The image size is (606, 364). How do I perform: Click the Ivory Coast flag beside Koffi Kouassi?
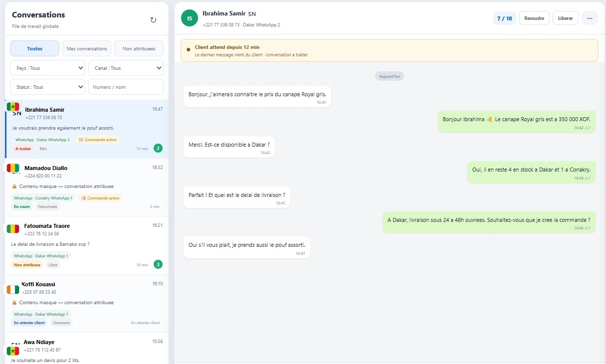pyautogui.click(x=12, y=289)
